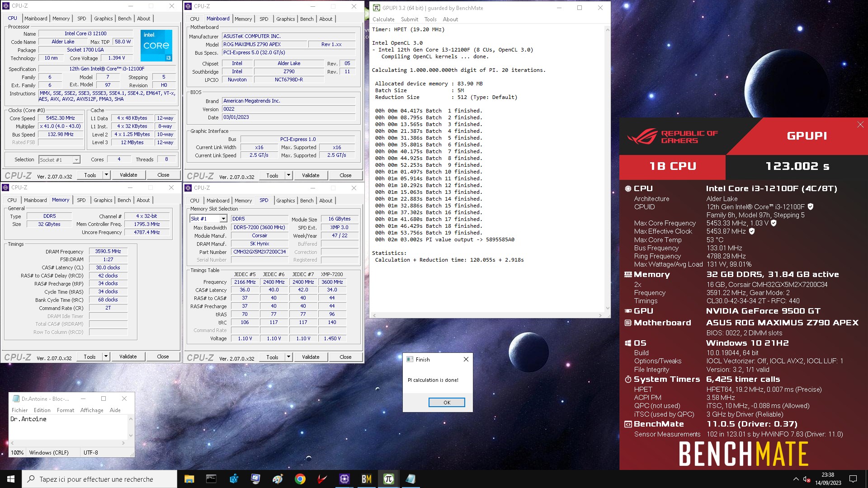Viewport: 868px width, 488px height.
Task: Click the red checkmark taskbar icon
Action: pyautogui.click(x=322, y=479)
